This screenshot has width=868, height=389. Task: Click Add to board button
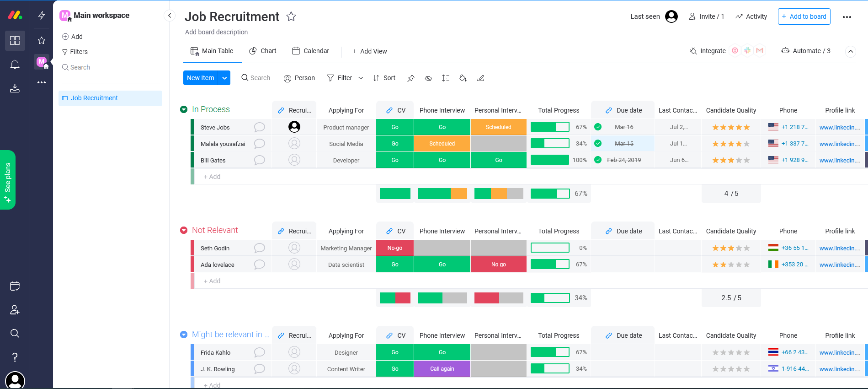pos(804,16)
